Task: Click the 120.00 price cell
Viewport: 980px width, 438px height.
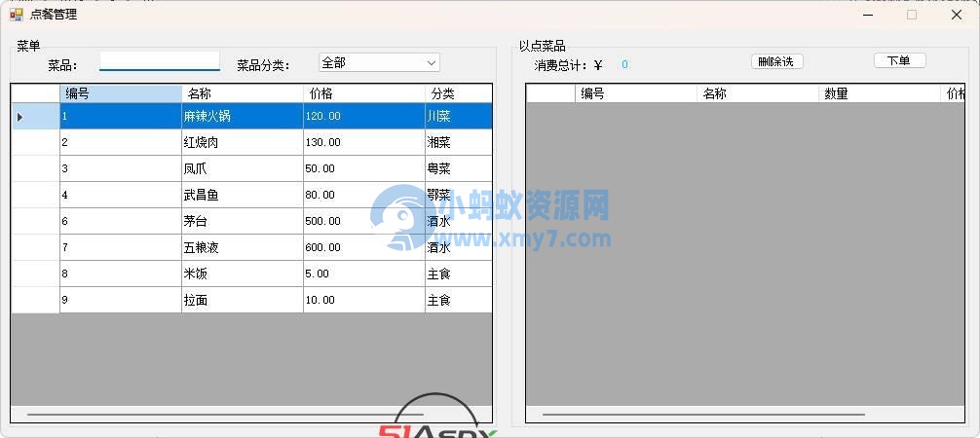Action: point(364,116)
